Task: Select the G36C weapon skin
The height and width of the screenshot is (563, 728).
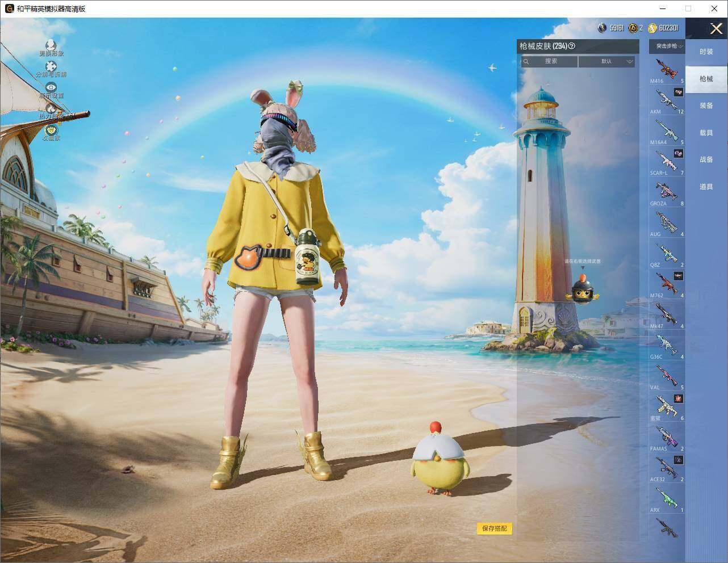Action: pyautogui.click(x=667, y=346)
